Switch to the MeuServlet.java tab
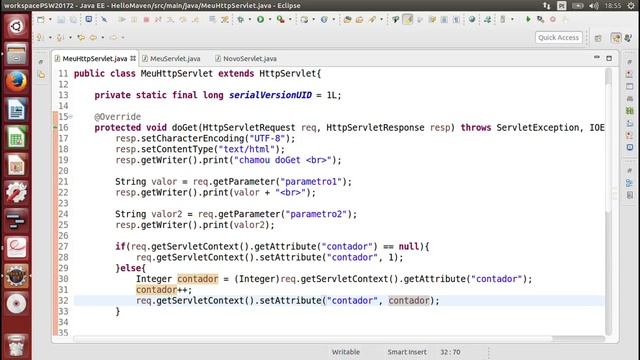Screen dimensions: 640x360 [x=171, y=59]
